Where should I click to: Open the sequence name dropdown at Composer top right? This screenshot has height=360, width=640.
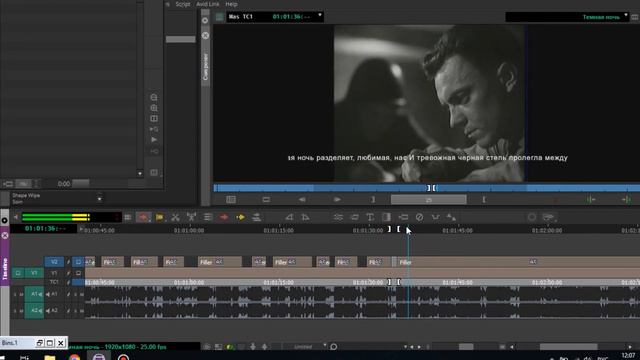pyautogui.click(x=626, y=16)
